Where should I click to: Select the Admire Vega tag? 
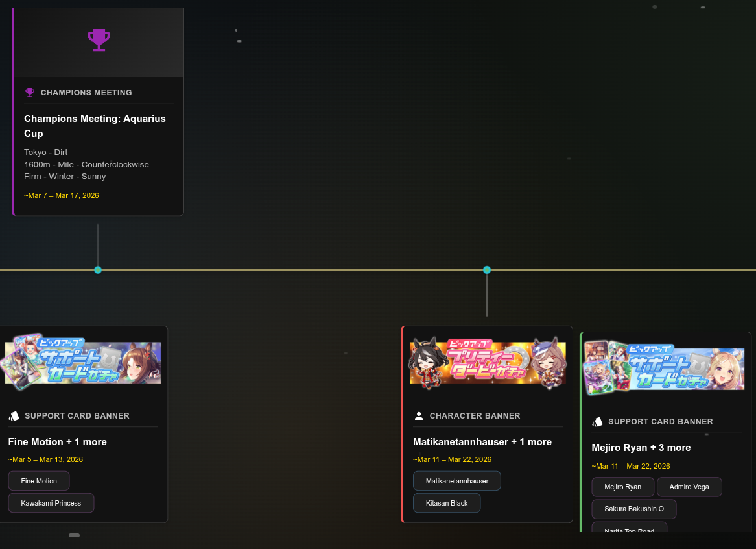point(689,487)
